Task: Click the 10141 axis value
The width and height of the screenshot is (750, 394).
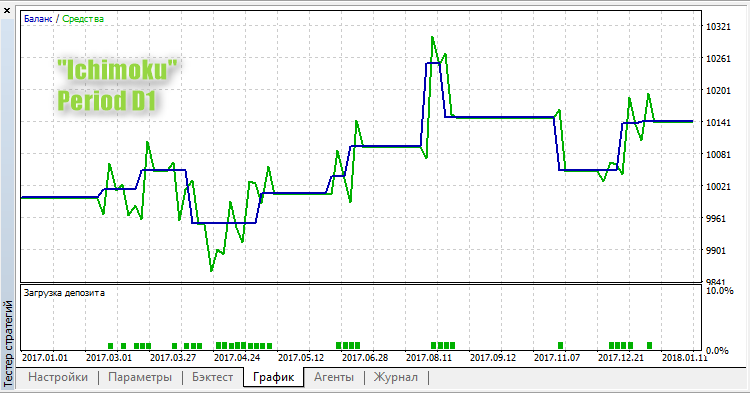Action: click(x=718, y=122)
